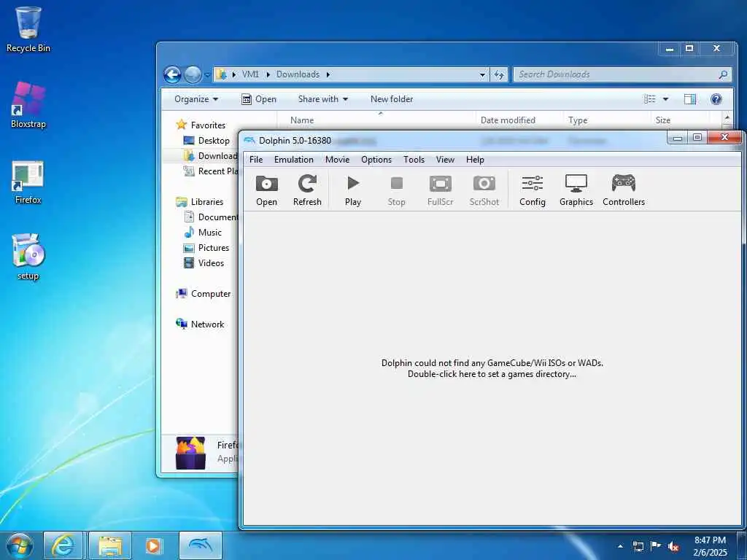
Task: Open the View menu in Dolphin
Action: click(x=445, y=160)
